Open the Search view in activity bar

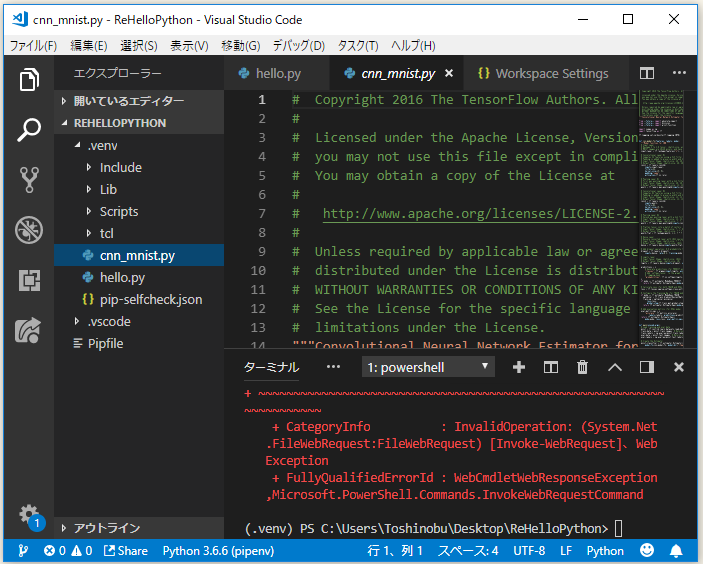point(29,130)
